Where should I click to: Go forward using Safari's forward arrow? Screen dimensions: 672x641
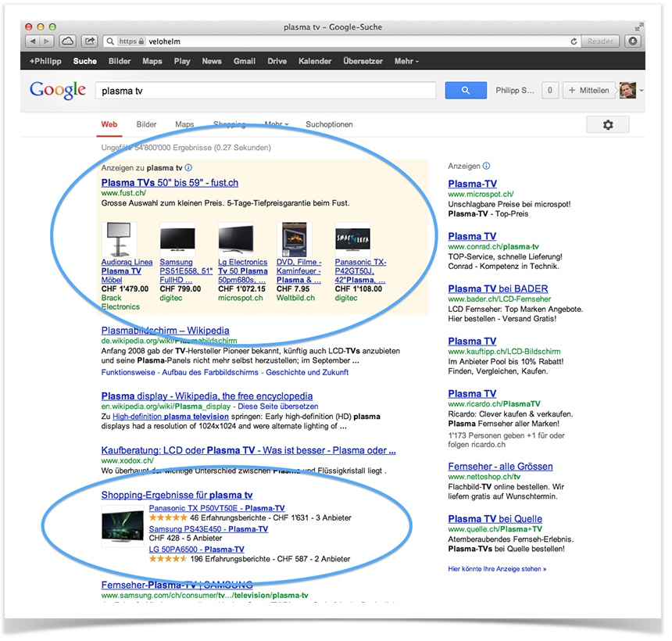pyautogui.click(x=47, y=41)
